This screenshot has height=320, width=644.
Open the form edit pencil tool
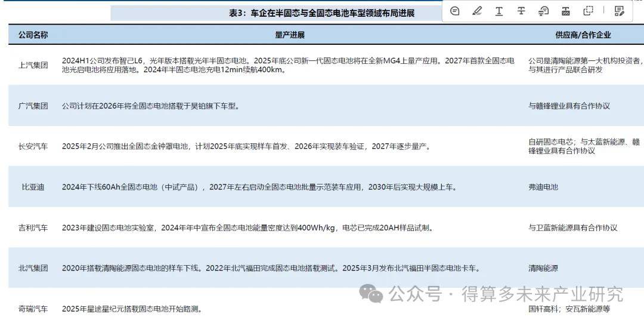pos(619,11)
